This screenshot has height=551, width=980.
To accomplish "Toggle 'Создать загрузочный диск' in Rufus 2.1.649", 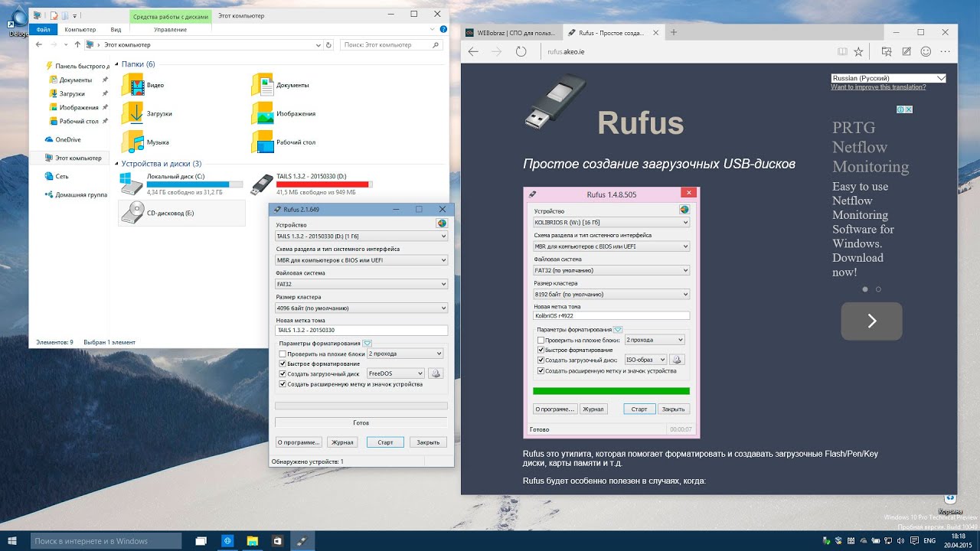I will click(283, 374).
